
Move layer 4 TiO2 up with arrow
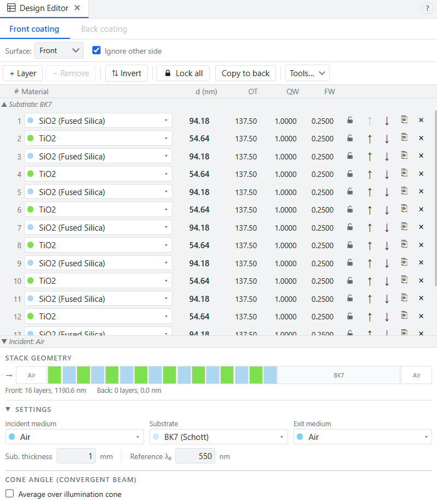[x=370, y=175]
